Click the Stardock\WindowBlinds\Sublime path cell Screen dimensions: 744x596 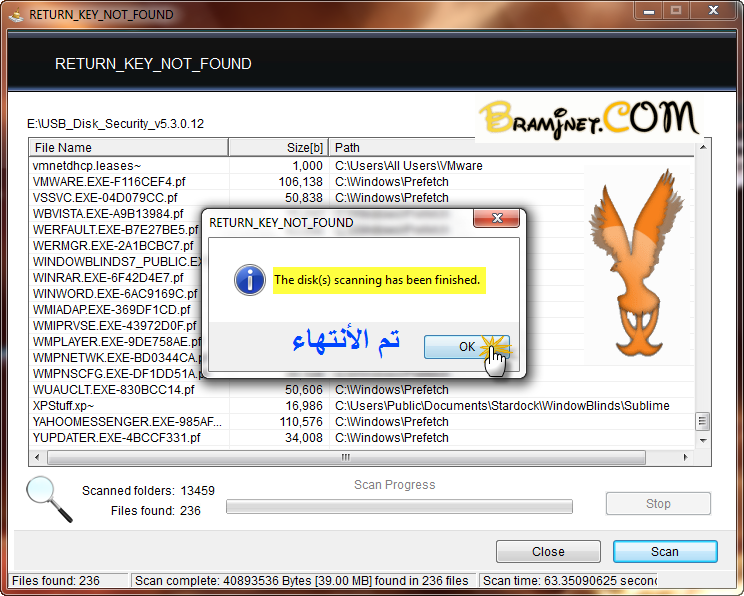(x=502, y=406)
